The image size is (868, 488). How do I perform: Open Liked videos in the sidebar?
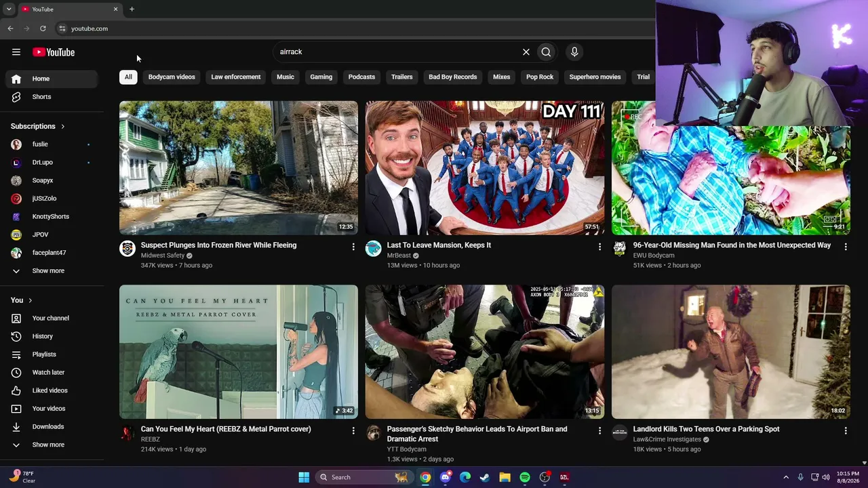coord(52,390)
